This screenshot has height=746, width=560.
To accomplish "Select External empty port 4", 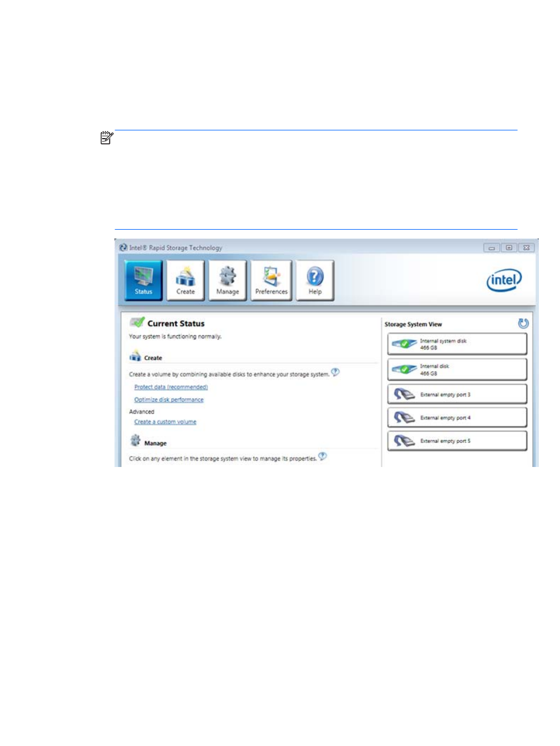I will coord(457,418).
